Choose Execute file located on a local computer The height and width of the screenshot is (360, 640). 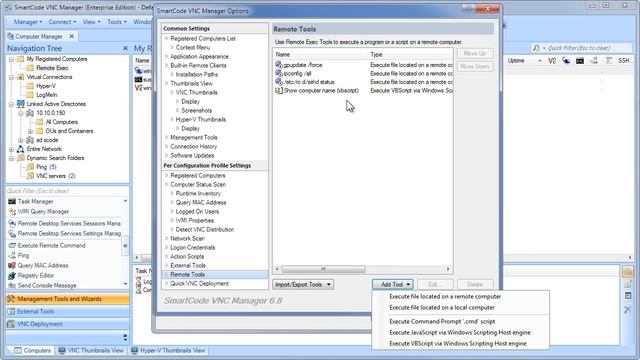[460, 307]
